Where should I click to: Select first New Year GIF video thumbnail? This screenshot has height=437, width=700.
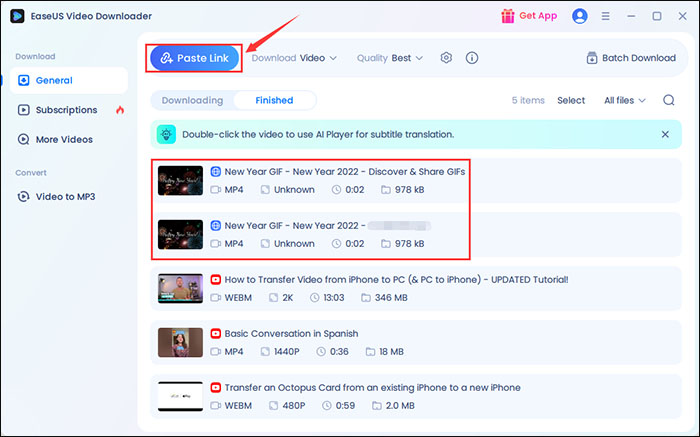click(180, 180)
